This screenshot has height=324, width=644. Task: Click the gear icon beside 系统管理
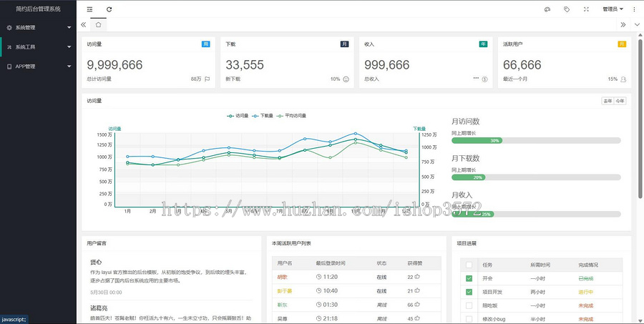[9, 27]
